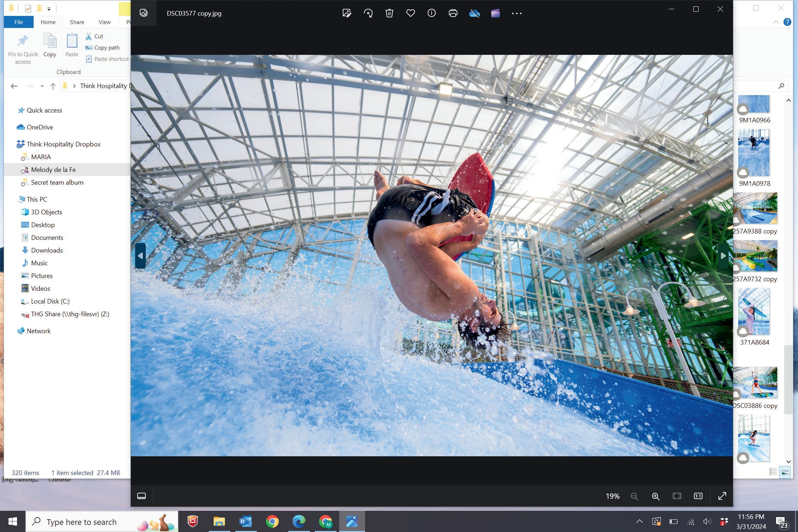The image size is (798, 532).
Task: Go to the next photo arrow
Action: pos(723,256)
